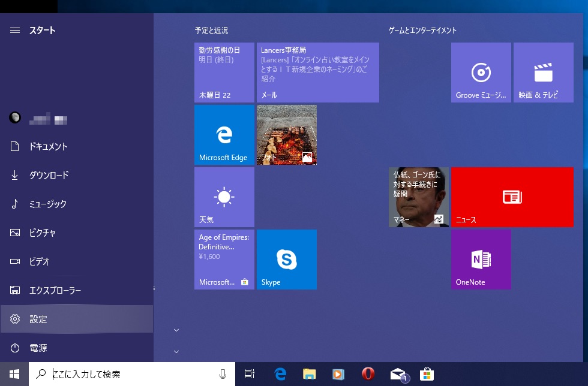Open the calendar tile showing 勤労感謝の日

(x=224, y=73)
